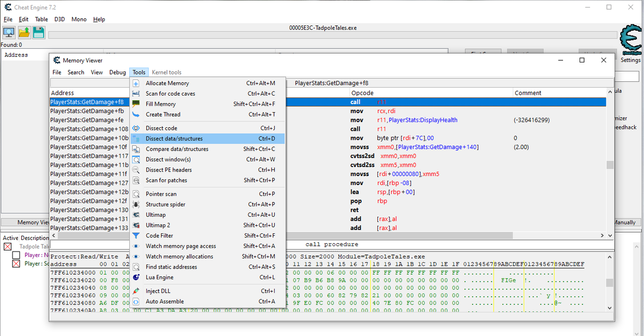The image size is (644, 336).
Task: Click the Auto Assemble icon
Action: pos(136,302)
